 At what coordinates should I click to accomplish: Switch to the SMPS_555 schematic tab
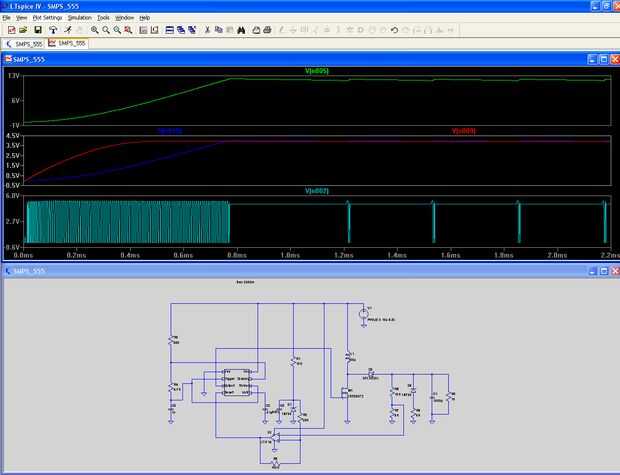(x=26, y=44)
